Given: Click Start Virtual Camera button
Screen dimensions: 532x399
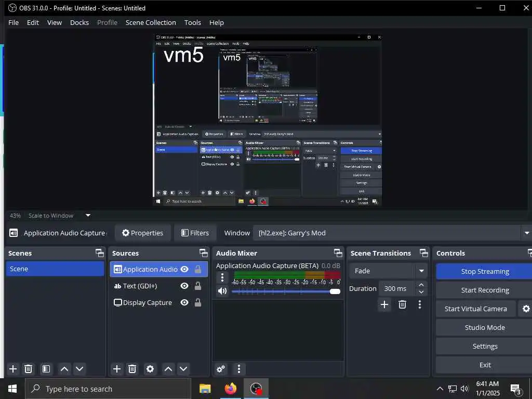Looking at the screenshot, I should 476,309.
